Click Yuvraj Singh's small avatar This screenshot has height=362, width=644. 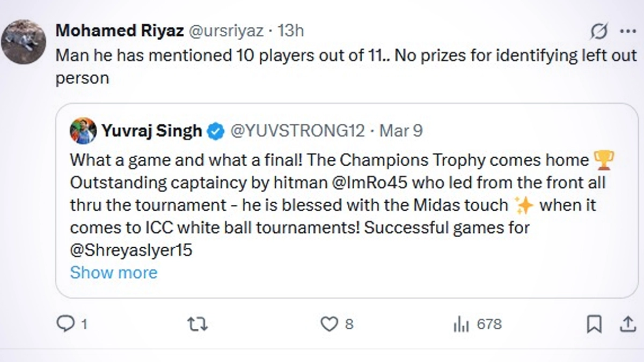coord(83,131)
